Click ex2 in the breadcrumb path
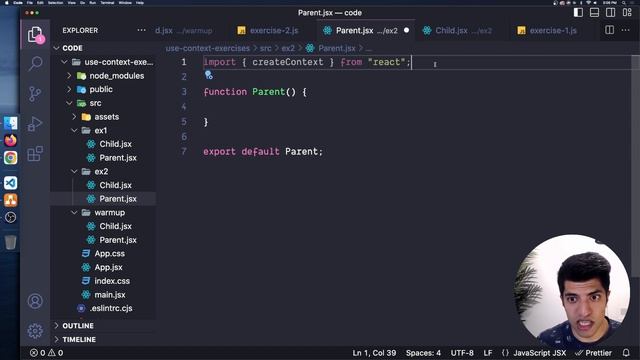 click(288, 48)
